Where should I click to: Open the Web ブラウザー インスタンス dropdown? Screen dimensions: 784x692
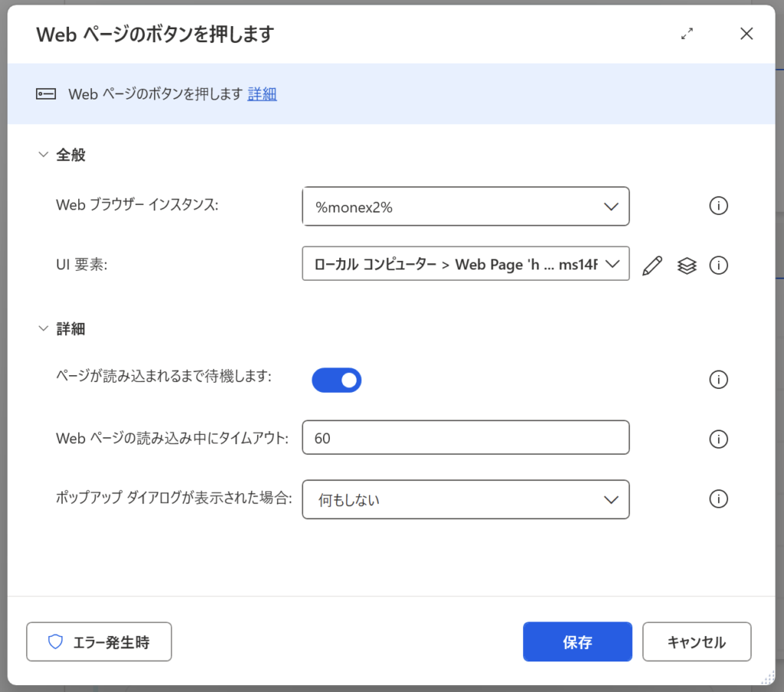pyautogui.click(x=465, y=207)
